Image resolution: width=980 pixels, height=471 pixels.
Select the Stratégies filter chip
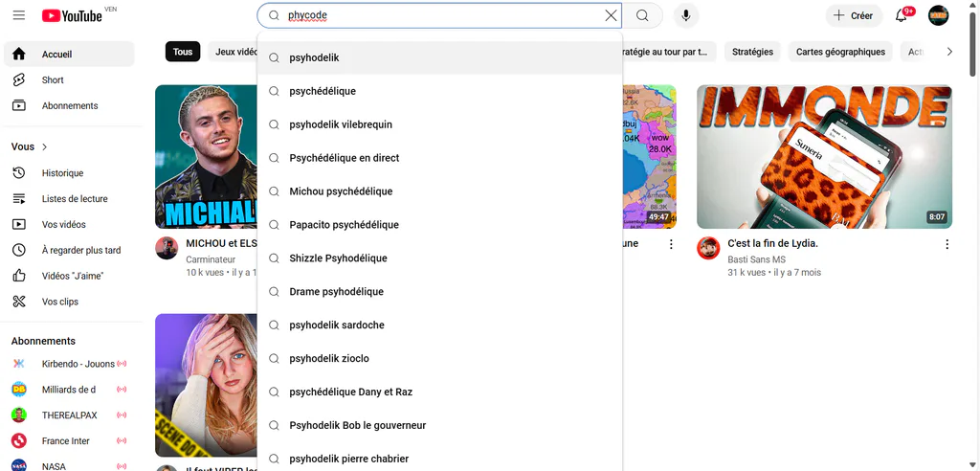(752, 52)
